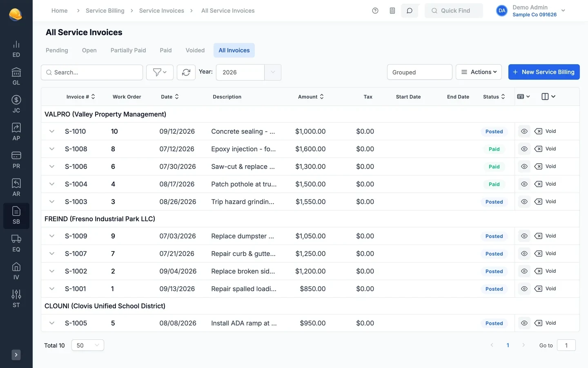Switch to the Pending tab

point(57,50)
